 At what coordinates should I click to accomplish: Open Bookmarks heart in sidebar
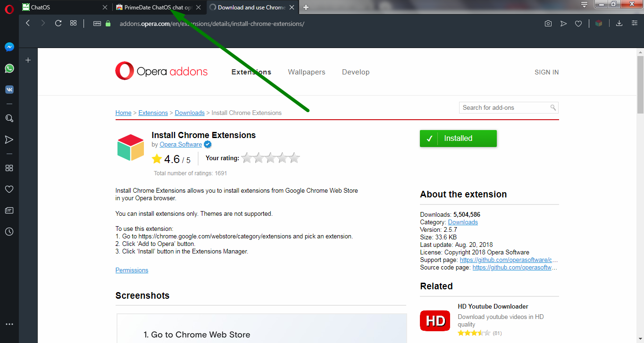tap(9, 189)
